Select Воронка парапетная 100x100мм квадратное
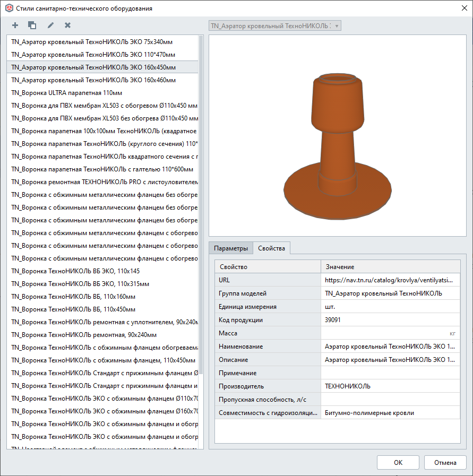 102,131
